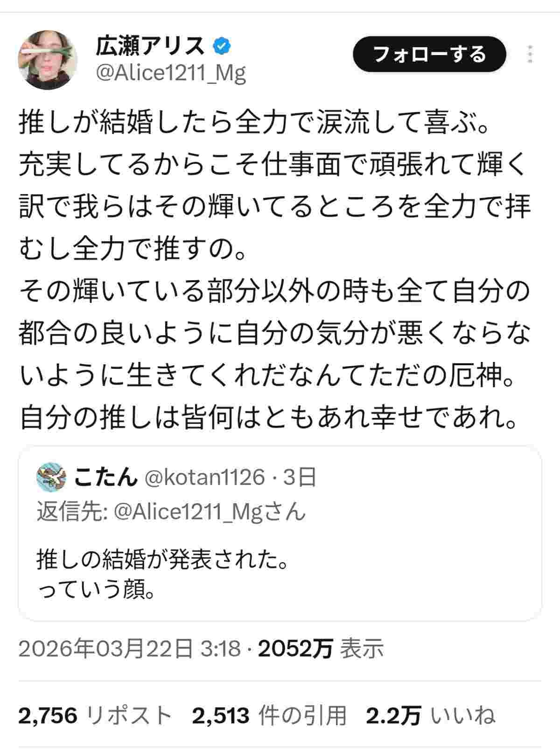
Task: Click the @Alice1211_Mgさん reply-to mention
Action: tap(210, 512)
